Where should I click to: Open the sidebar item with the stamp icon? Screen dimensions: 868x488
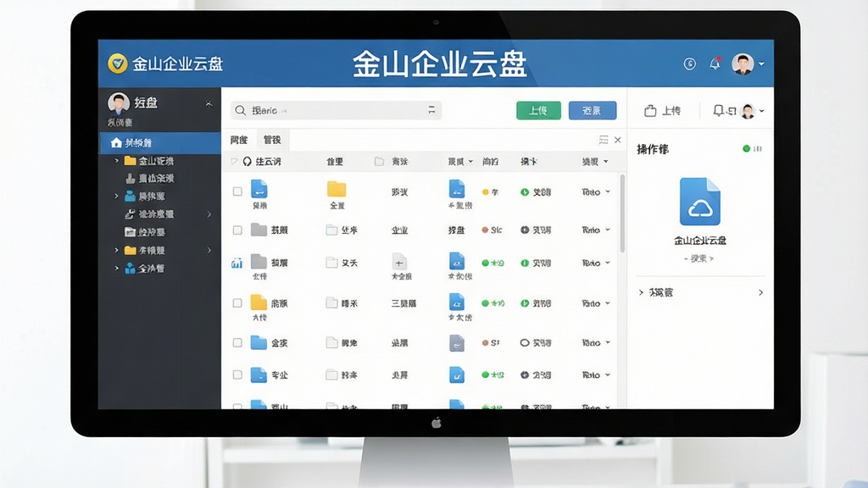coord(149,178)
